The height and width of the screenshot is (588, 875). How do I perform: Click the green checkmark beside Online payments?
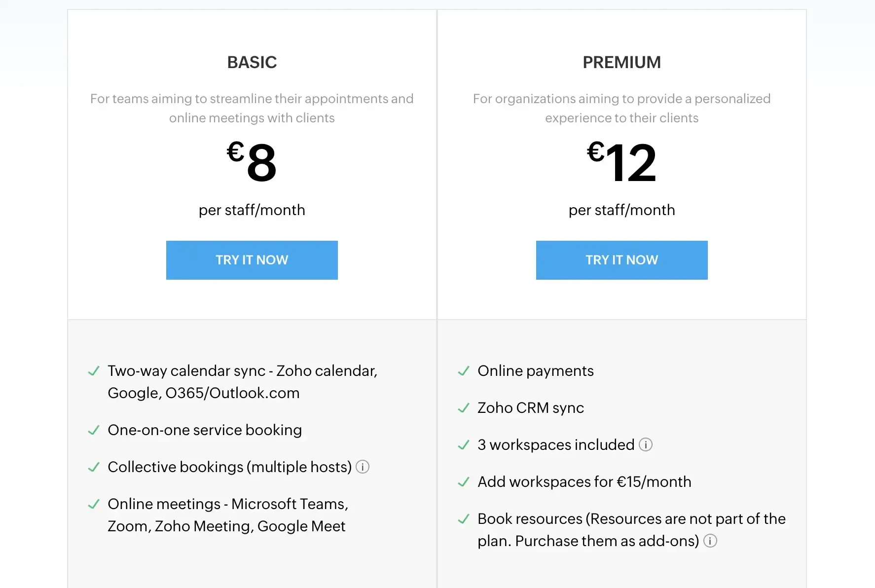(463, 371)
